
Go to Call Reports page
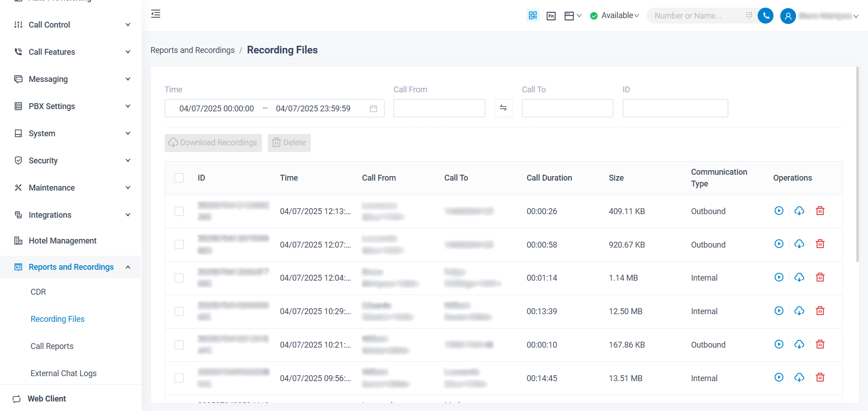52,346
